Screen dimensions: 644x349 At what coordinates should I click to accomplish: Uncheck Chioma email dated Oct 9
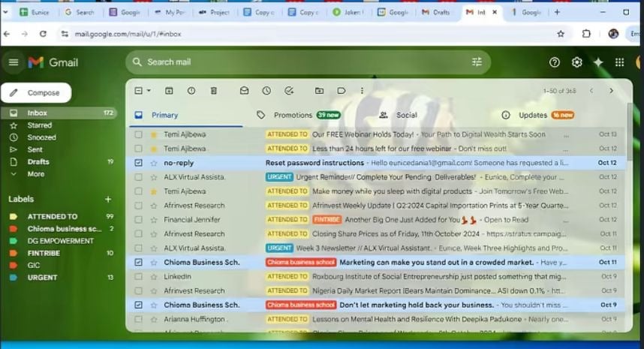point(138,305)
